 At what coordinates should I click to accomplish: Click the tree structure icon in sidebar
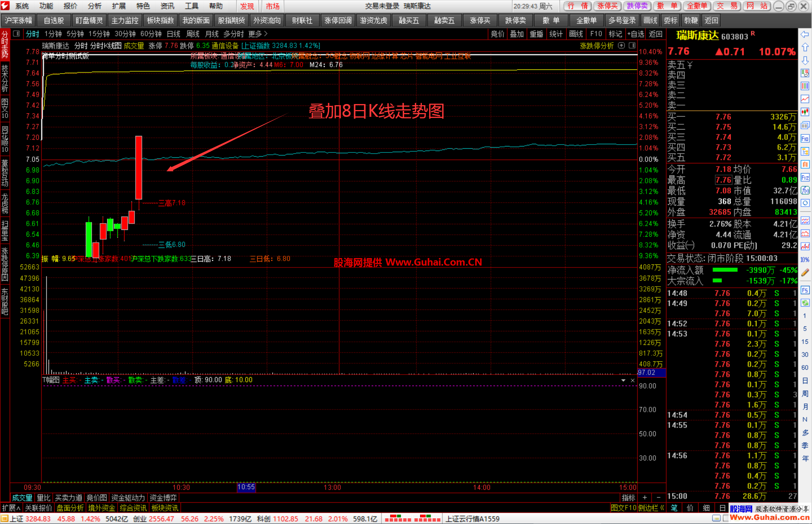click(x=804, y=151)
